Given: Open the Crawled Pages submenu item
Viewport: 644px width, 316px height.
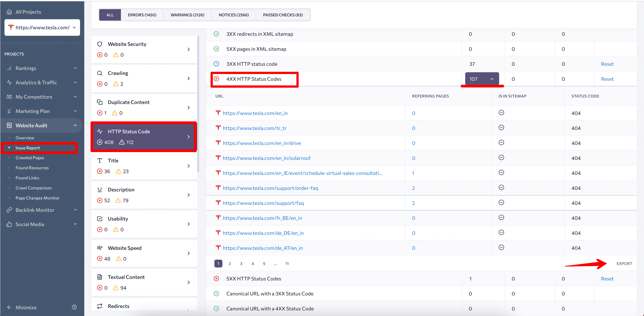Looking at the screenshot, I should pos(30,158).
